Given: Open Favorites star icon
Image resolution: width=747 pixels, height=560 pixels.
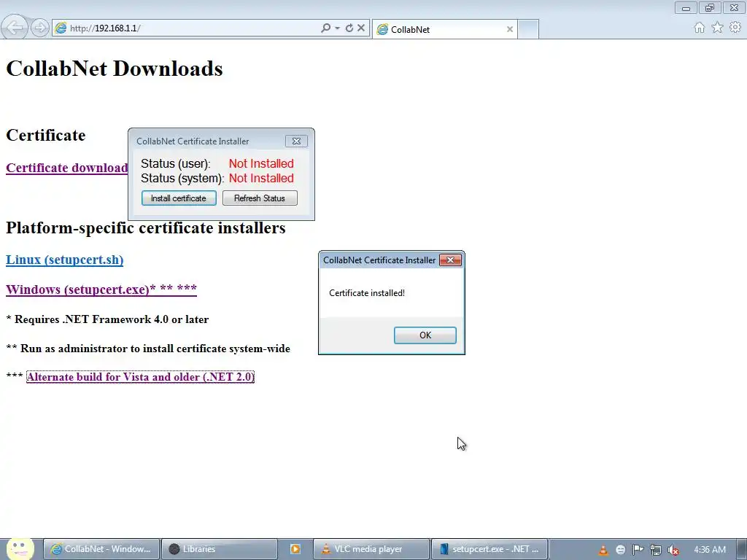Looking at the screenshot, I should (718, 28).
